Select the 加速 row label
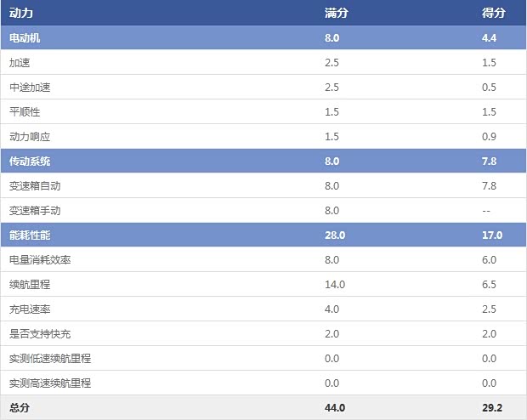 [20, 63]
